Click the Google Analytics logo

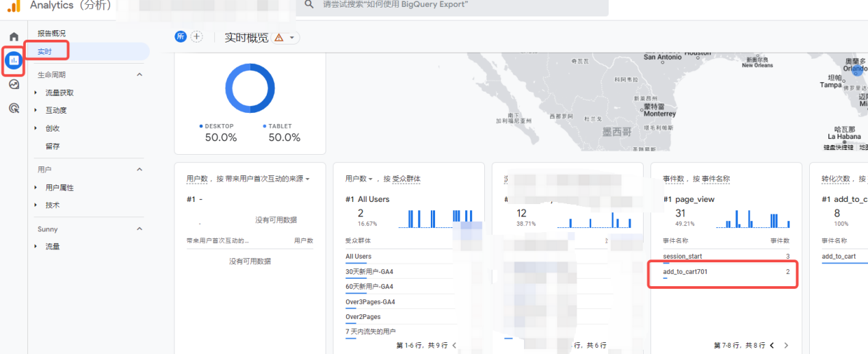click(x=13, y=5)
